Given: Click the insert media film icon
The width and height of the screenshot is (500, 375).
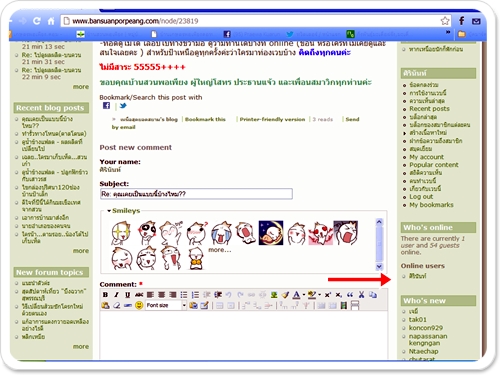Looking at the screenshot, I should [x=344, y=305].
